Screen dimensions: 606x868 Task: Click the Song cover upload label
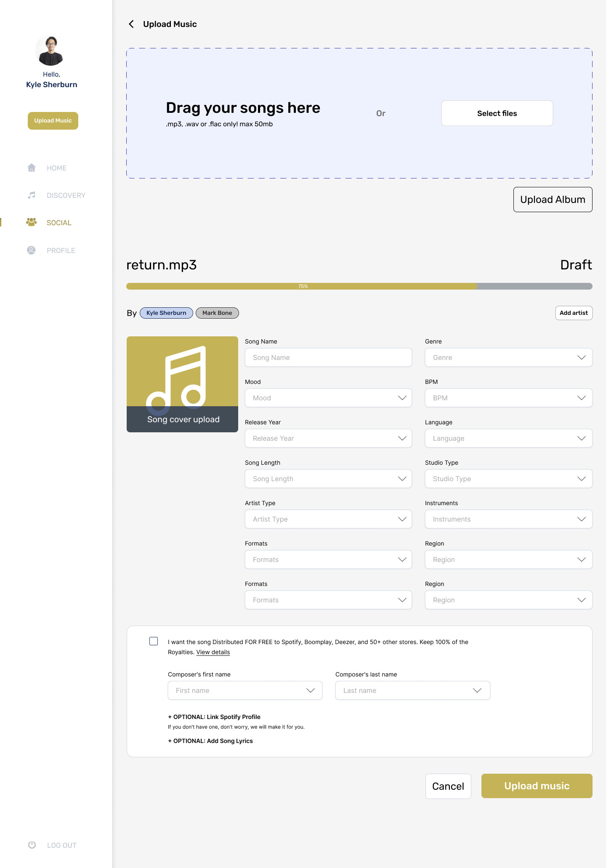[x=183, y=419]
